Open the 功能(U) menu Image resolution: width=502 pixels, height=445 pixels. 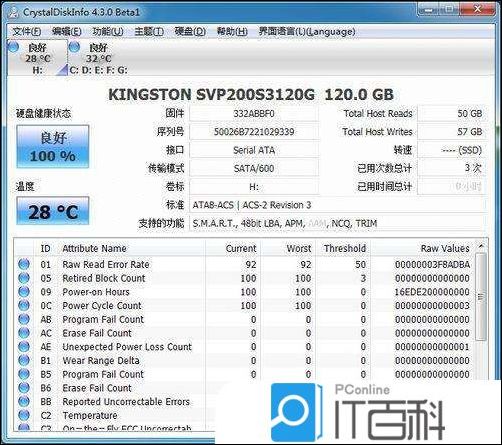tap(108, 31)
